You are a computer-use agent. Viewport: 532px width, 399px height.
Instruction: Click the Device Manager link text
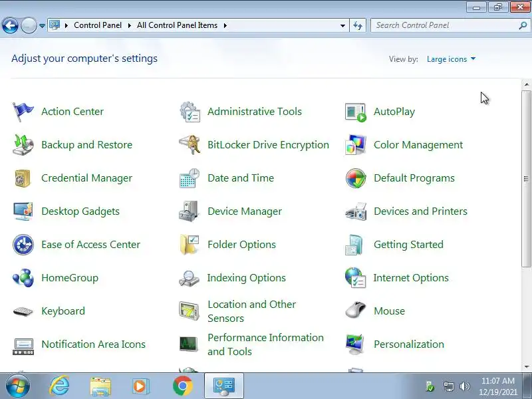coord(245,211)
